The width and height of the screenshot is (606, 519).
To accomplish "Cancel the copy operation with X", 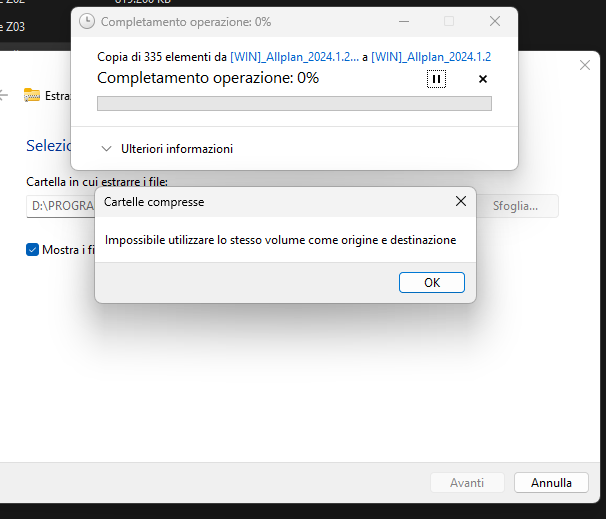I will [483, 79].
